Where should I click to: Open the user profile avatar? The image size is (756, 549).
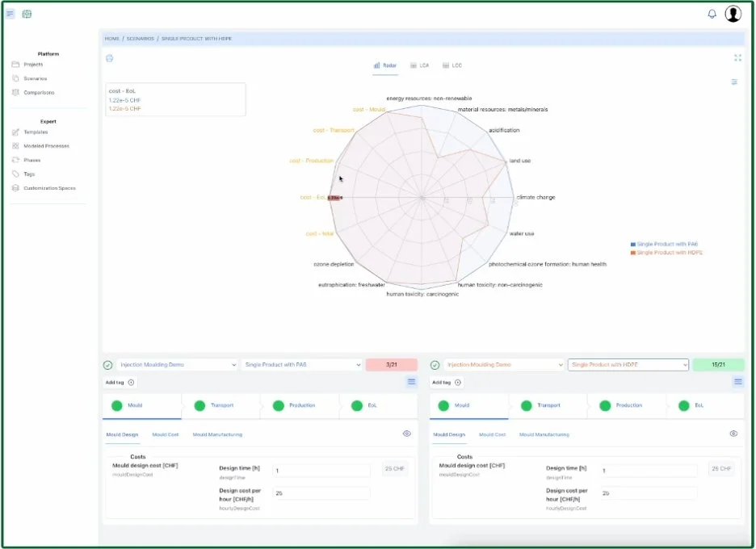pyautogui.click(x=733, y=14)
